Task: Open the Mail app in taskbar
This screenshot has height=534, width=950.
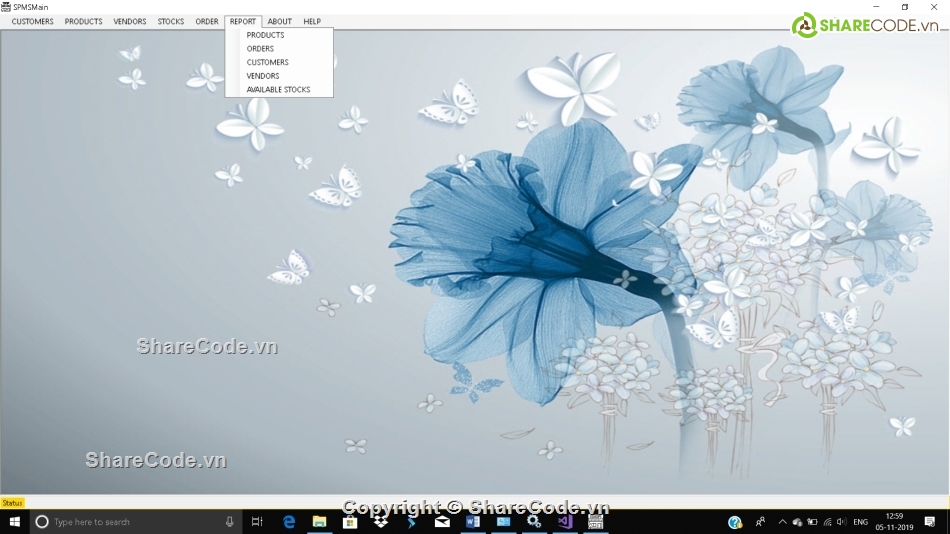Action: tap(442, 522)
